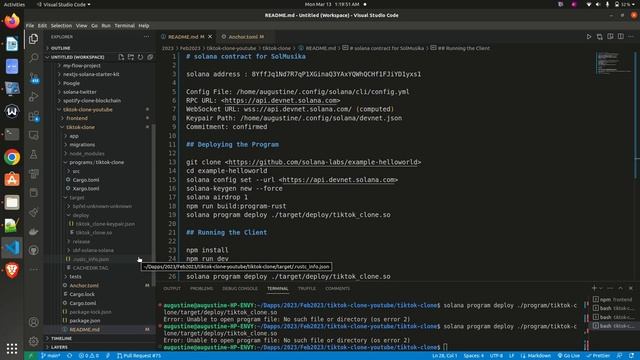The width and height of the screenshot is (640, 360).
Task: Click Pull Request #75 in status bar
Action: pyautogui.click(x=139, y=356)
